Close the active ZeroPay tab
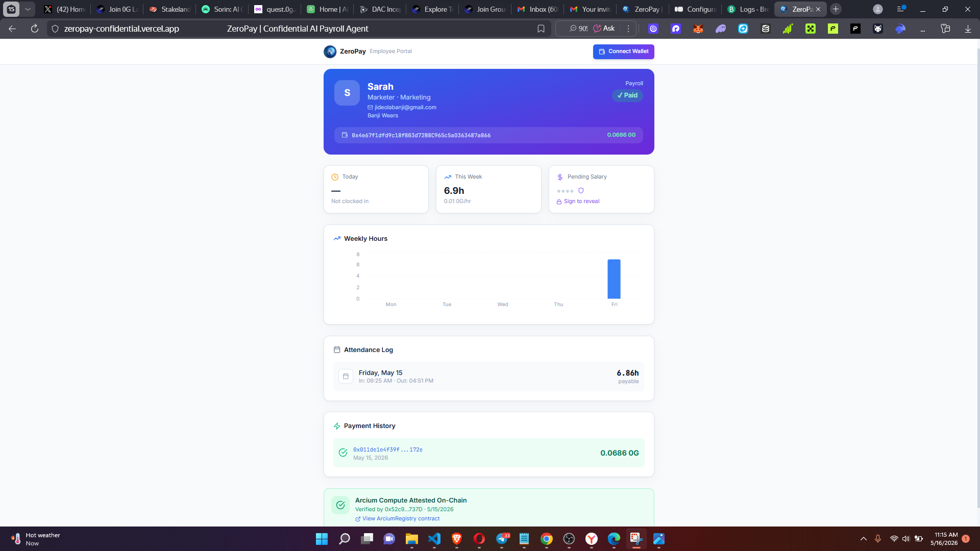 coord(818,9)
